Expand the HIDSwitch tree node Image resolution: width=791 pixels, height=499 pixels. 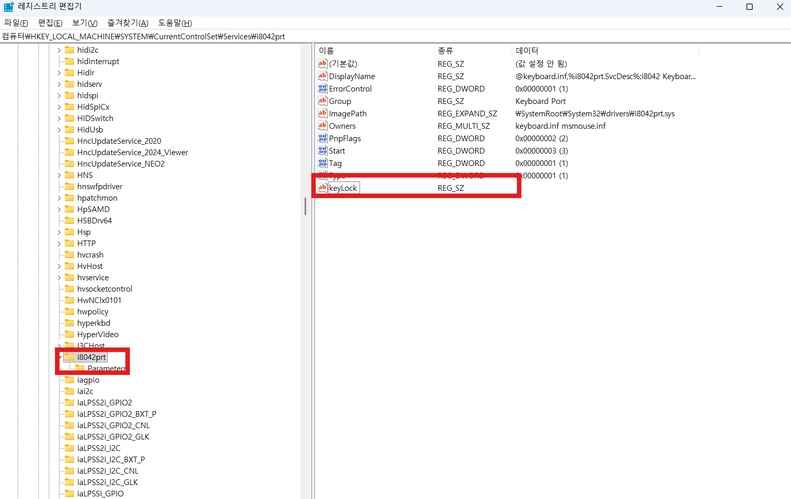tap(59, 118)
